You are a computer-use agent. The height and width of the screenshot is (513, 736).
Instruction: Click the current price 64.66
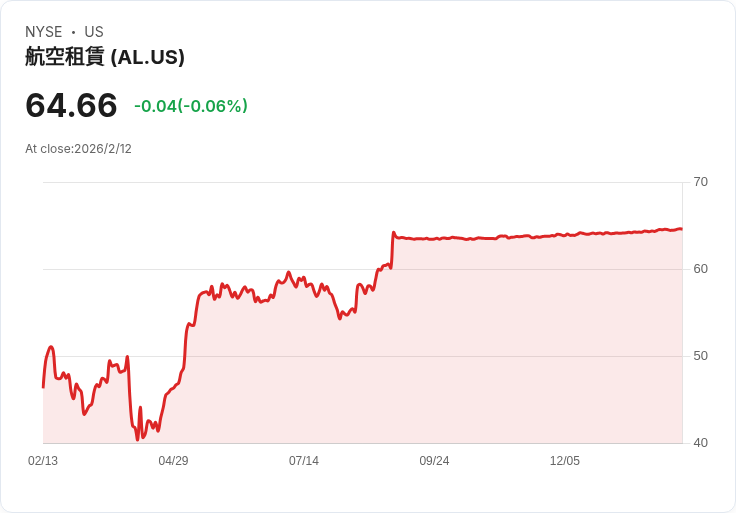coord(71,105)
